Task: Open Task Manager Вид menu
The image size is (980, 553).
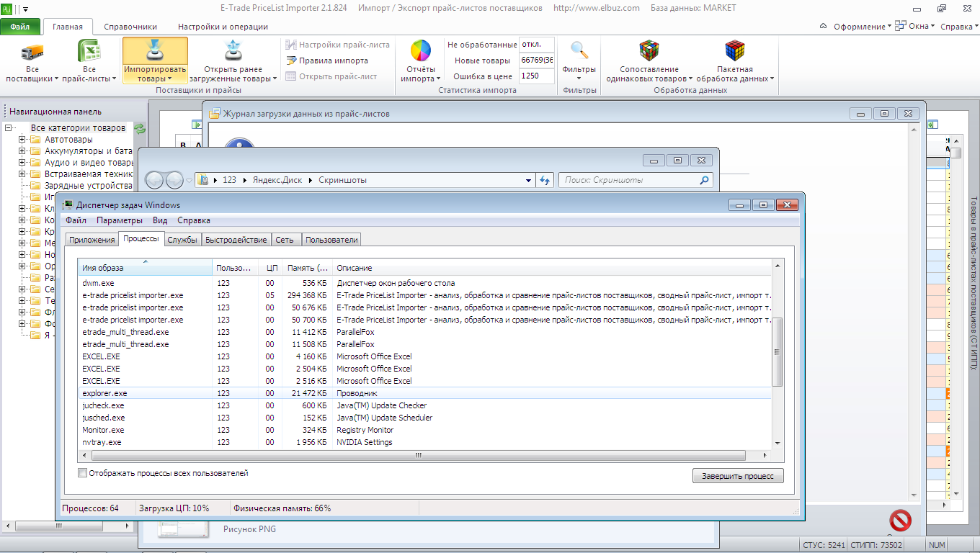Action: pos(160,220)
